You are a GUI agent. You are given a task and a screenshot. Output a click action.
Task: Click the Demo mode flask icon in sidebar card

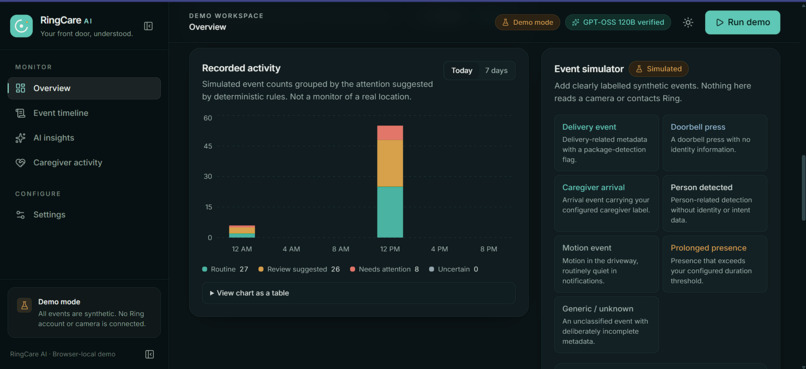click(24, 305)
